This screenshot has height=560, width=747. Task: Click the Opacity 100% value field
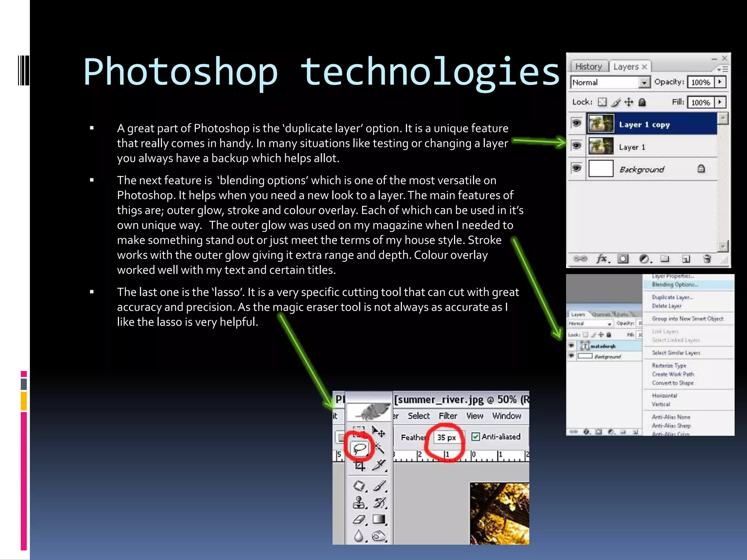(x=701, y=82)
